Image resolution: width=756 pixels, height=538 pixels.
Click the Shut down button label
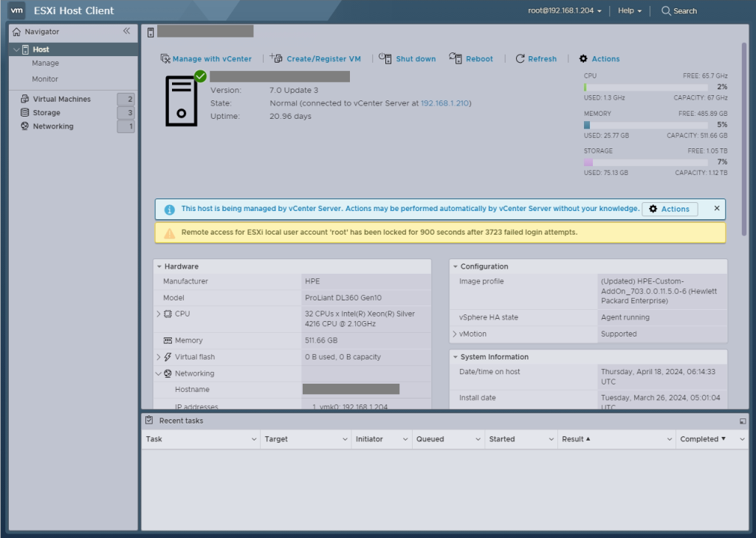416,59
